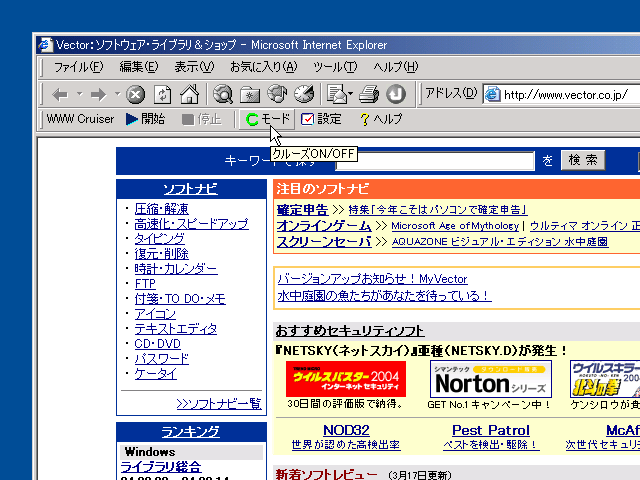
Task: Click the Mail envelope toolbar icon
Action: tap(337, 94)
